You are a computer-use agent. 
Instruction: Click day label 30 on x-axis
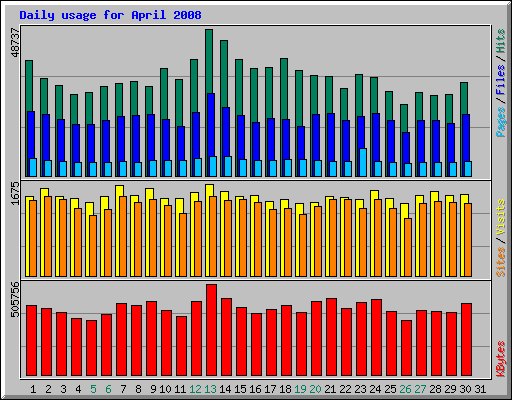pos(465,389)
